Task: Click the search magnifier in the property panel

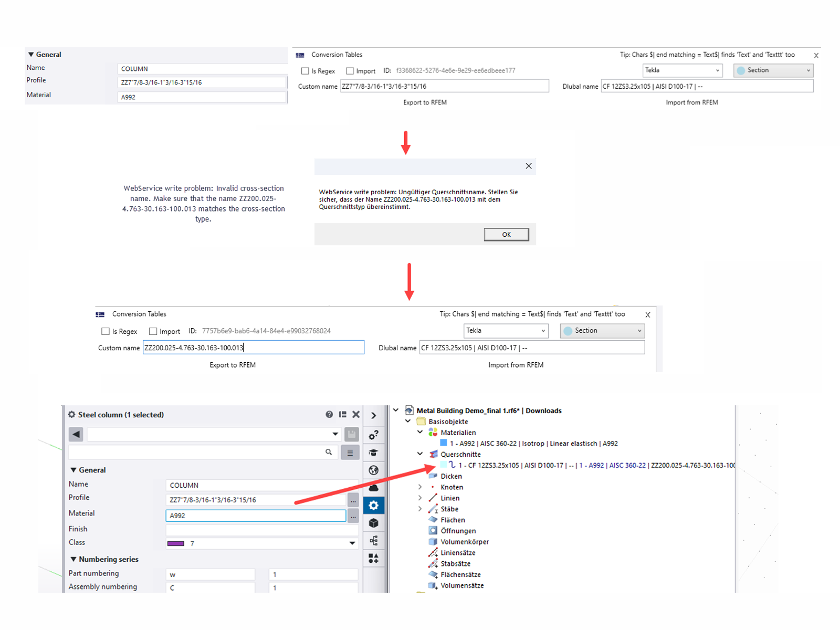Action: point(329,452)
